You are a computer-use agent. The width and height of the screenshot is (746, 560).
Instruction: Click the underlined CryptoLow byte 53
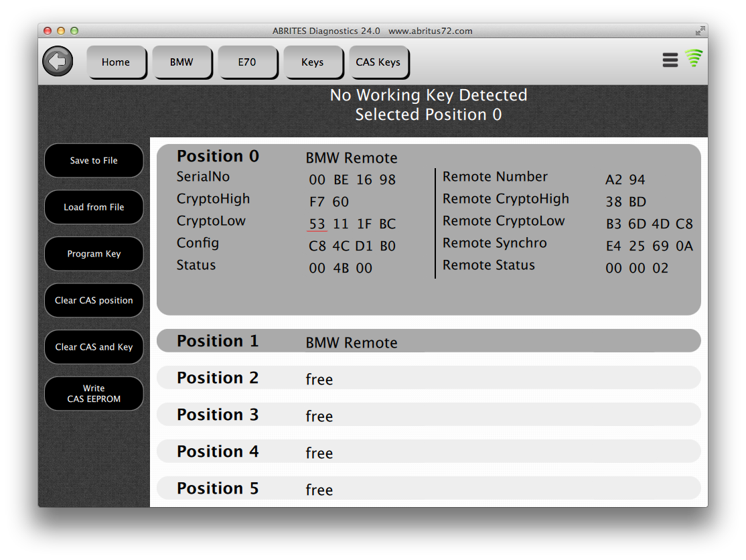pyautogui.click(x=317, y=224)
